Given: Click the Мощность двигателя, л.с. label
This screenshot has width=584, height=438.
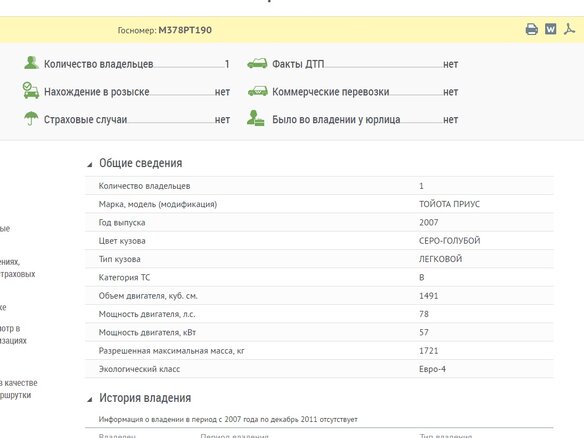Looking at the screenshot, I should [147, 314].
